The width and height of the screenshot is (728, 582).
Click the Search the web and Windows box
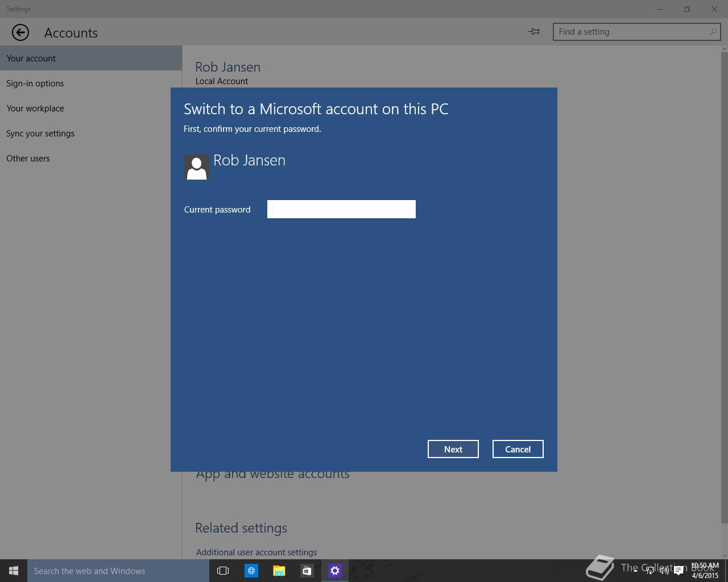(x=118, y=571)
